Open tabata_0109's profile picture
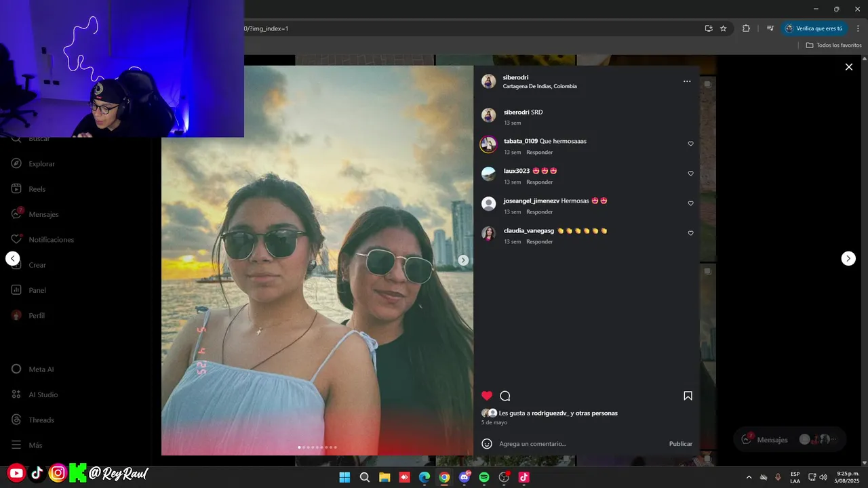Viewport: 868px width, 488px height. coord(488,144)
